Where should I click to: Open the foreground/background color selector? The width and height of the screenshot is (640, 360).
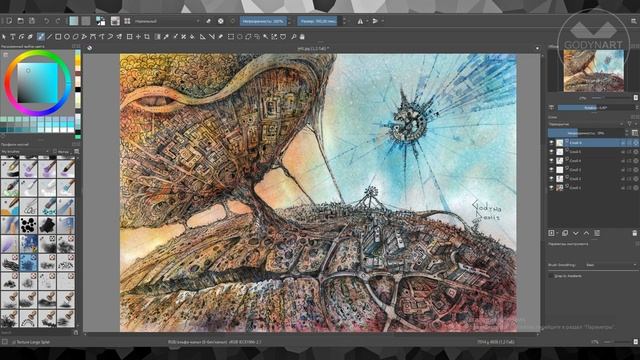[100, 21]
